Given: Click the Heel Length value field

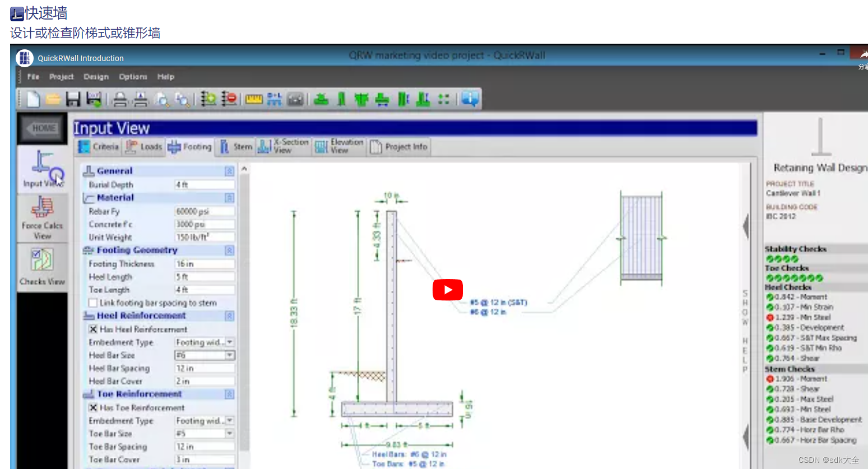Looking at the screenshot, I should coord(205,277).
